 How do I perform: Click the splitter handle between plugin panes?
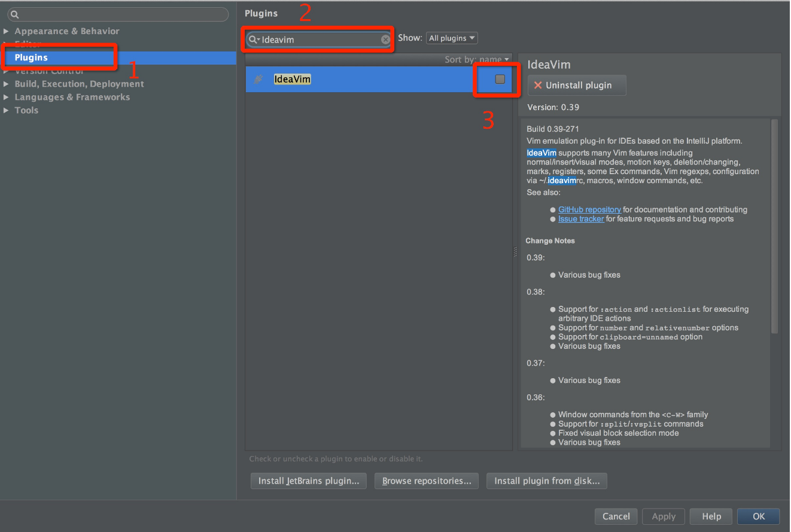(515, 252)
